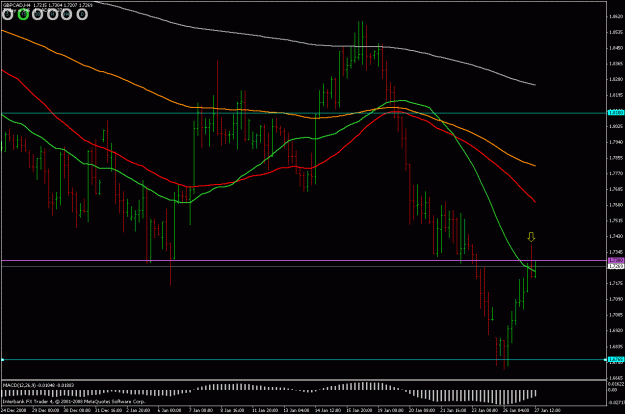The image size is (625, 414).
Task: Click the 14 Jan 12:00 time axis label
Action: tap(328, 410)
